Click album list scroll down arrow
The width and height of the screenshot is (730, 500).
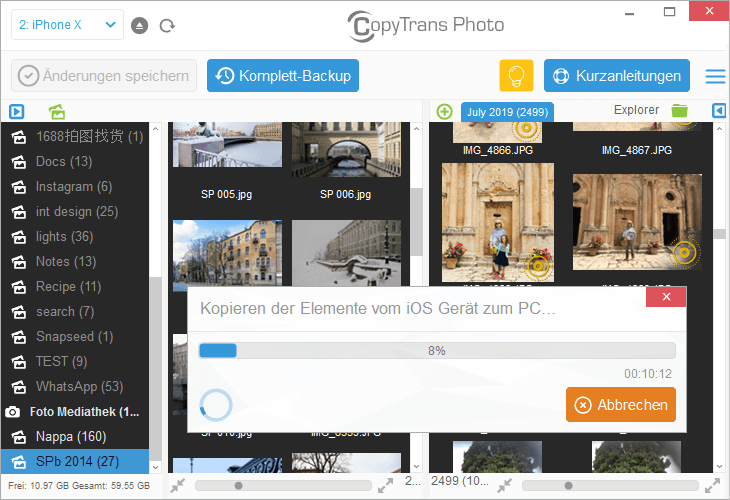(155, 467)
